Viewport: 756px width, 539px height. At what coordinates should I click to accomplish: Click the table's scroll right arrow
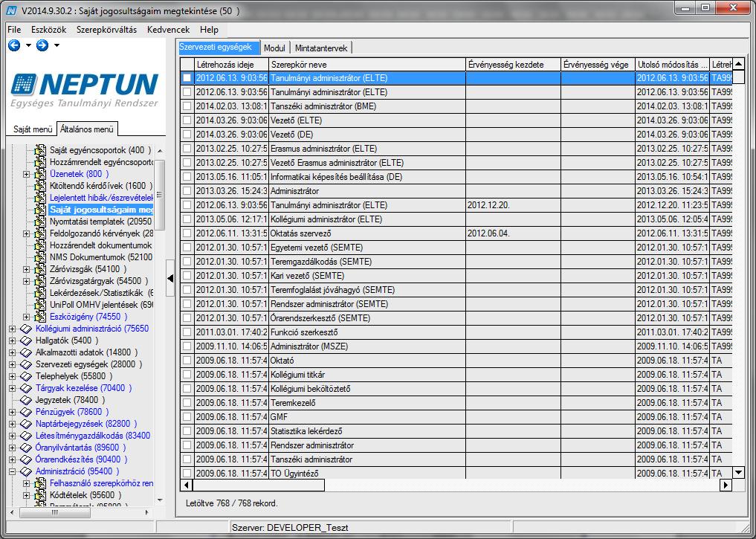coord(726,485)
